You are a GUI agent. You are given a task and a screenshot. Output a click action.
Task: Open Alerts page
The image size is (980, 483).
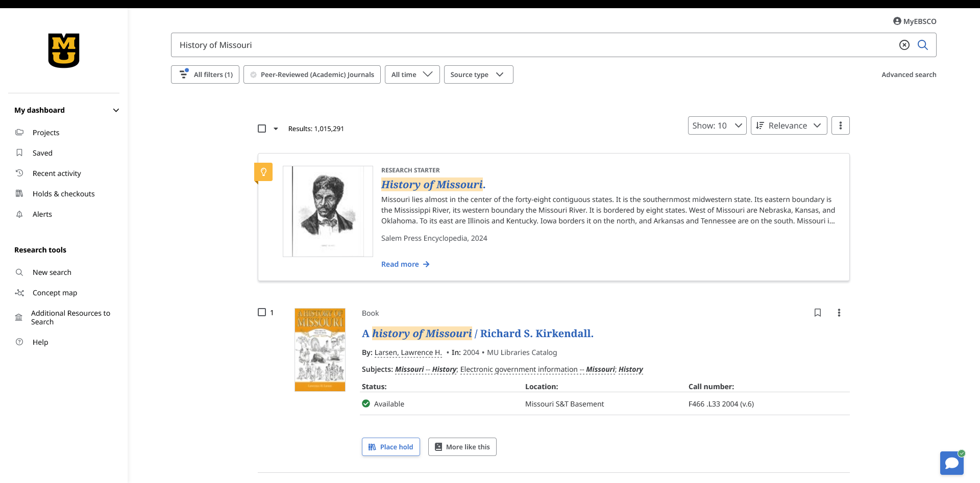point(42,214)
